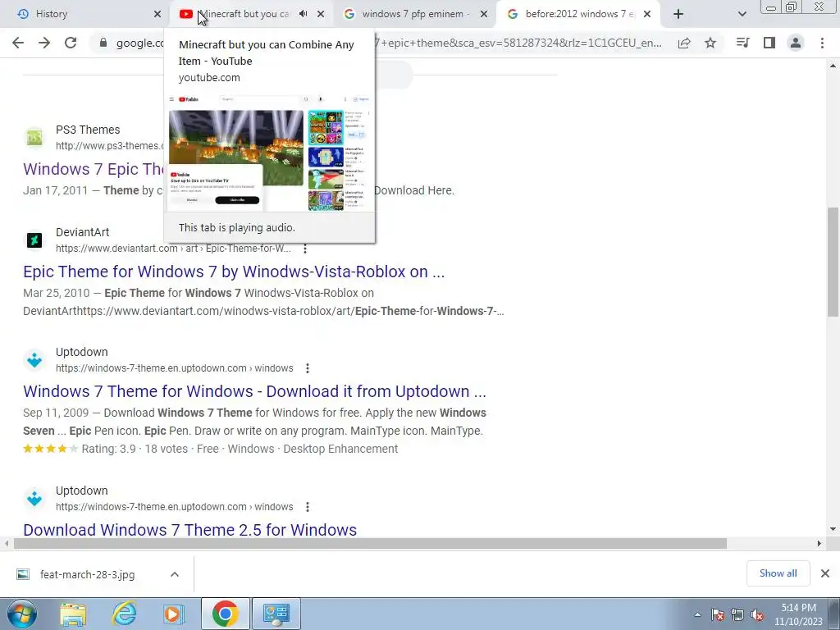Open more options for second Uptodown result
Screen dimensions: 840x630
click(308, 507)
